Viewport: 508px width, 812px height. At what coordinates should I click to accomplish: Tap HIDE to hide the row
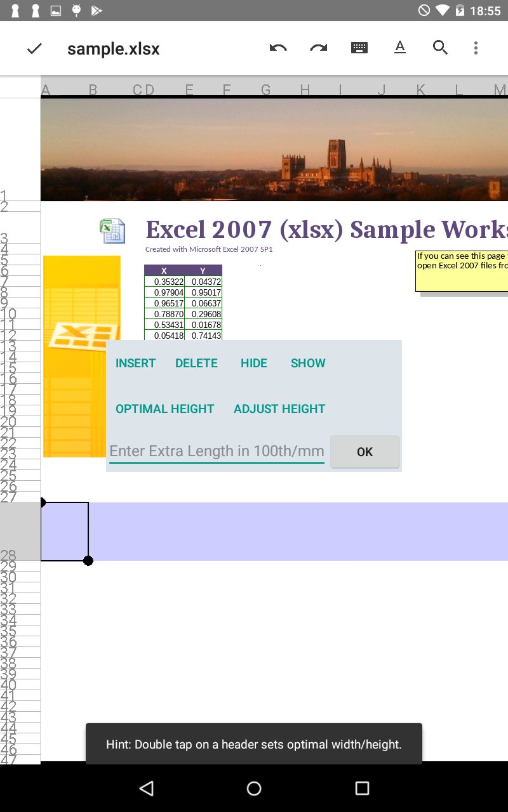click(254, 363)
